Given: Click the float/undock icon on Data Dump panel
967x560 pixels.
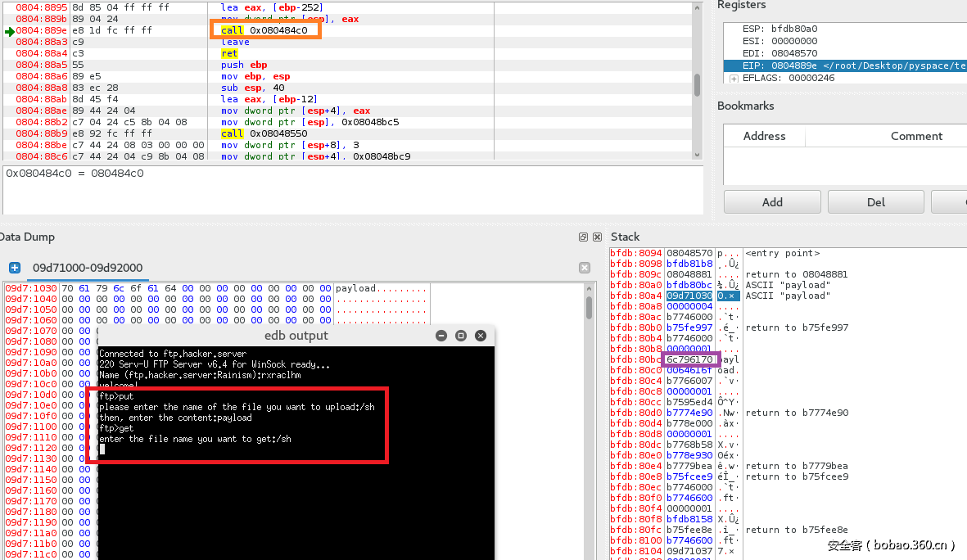Looking at the screenshot, I should (x=583, y=237).
